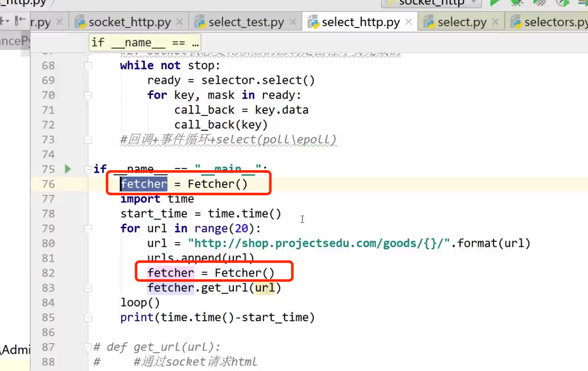Click 'print(time.time()-start_time)' line
The height and width of the screenshot is (371, 588).
pos(218,318)
